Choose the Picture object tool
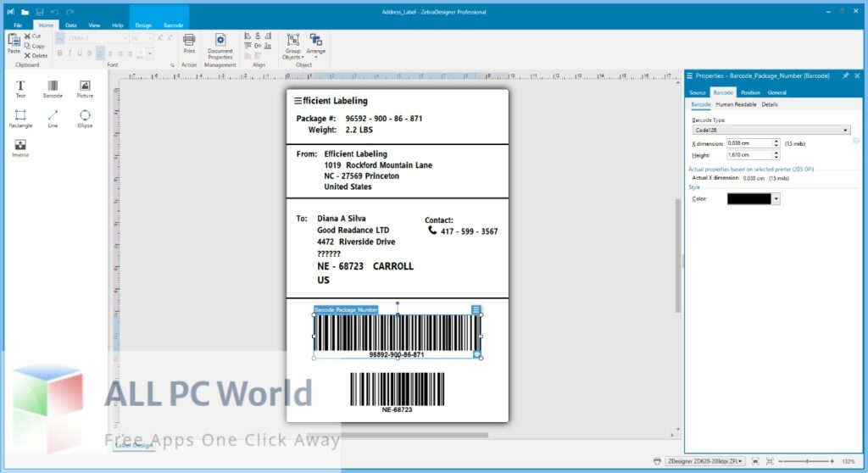This screenshot has height=473, width=868. [x=85, y=88]
